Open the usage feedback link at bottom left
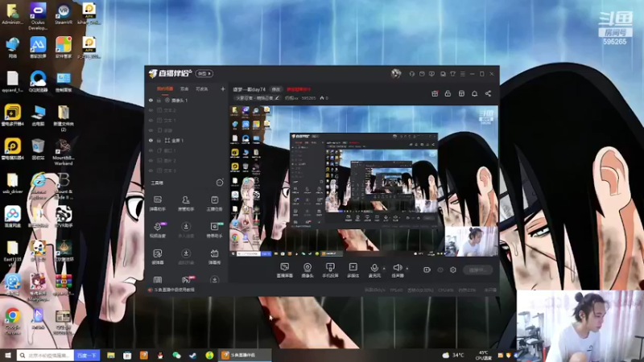 click(174, 290)
